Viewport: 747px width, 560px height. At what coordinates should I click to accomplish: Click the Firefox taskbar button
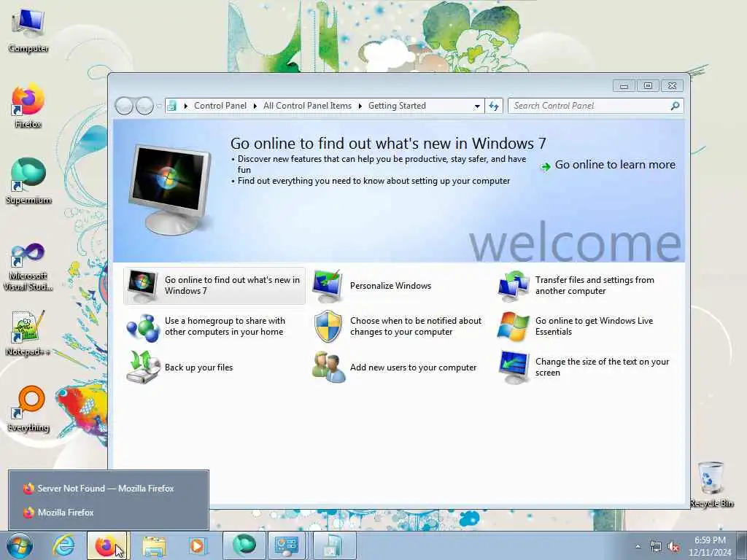[107, 545]
